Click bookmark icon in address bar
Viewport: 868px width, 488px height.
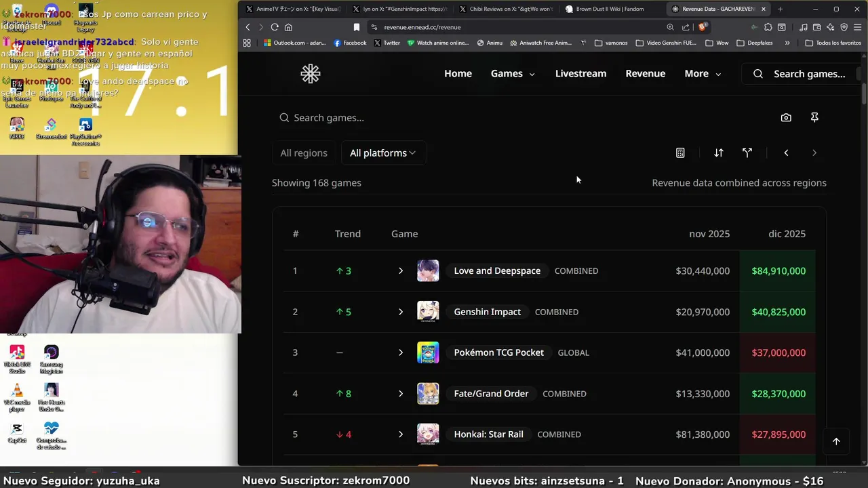point(357,27)
